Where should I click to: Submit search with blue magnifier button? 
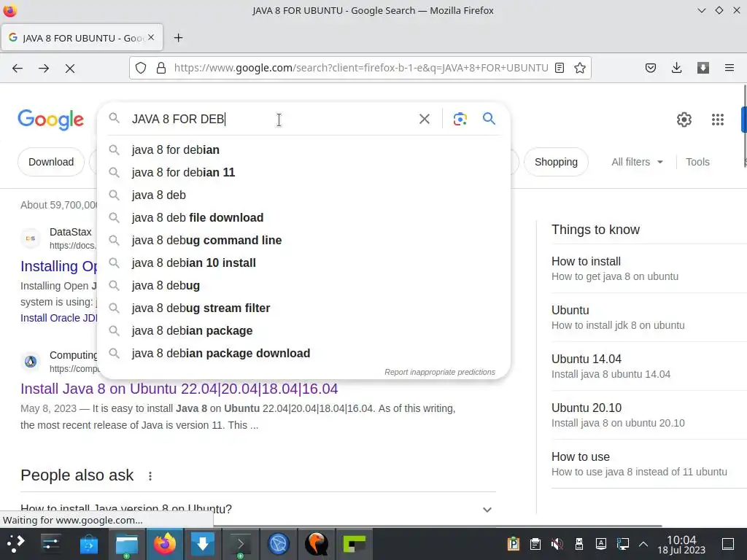(x=489, y=119)
